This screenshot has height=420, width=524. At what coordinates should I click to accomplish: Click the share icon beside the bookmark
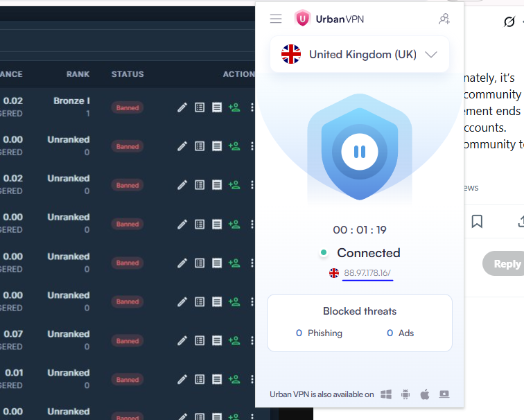click(x=521, y=221)
